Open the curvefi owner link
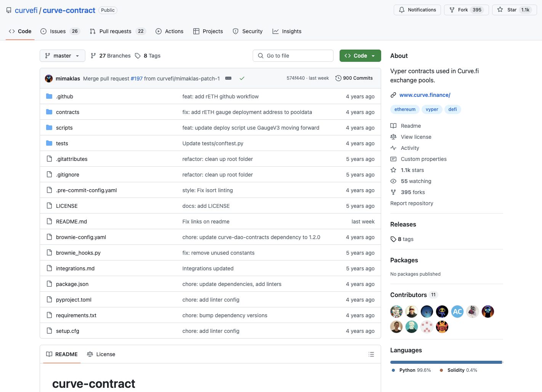542x392 pixels. tap(26, 10)
